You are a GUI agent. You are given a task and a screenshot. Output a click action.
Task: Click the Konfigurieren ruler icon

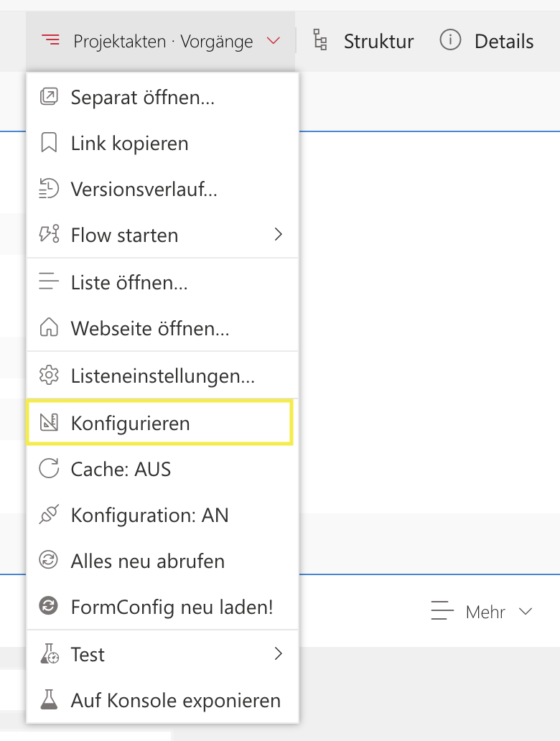[49, 422]
